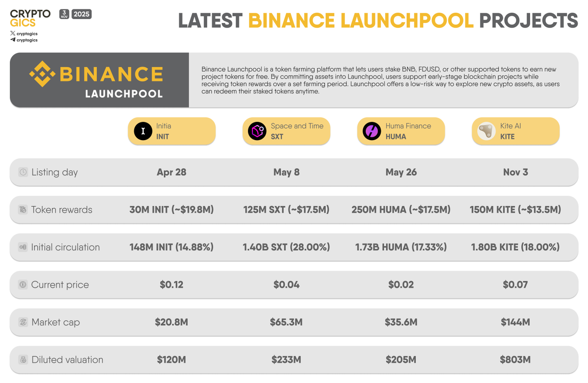
Task: Click the Latest Binance Launchpool Projects title
Action: pos(378,21)
